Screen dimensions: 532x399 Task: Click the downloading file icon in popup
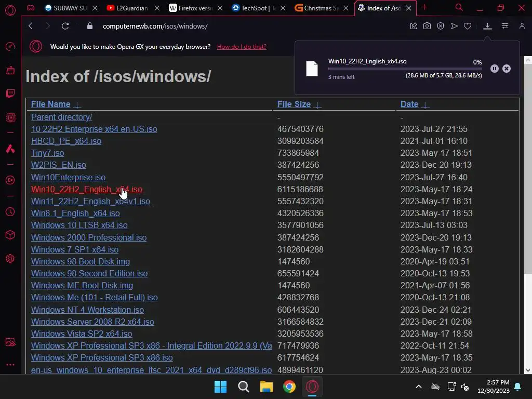coord(312,69)
